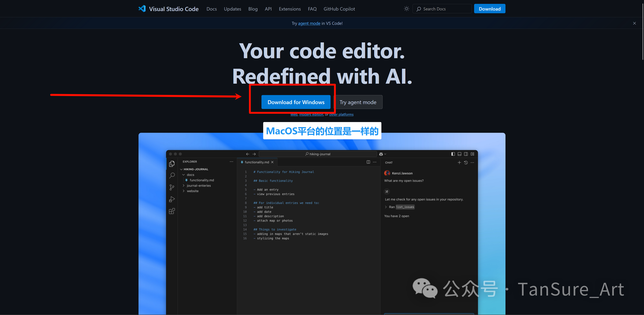Open the Docs nav item
Screen dimensions: 644x315
tap(211, 9)
